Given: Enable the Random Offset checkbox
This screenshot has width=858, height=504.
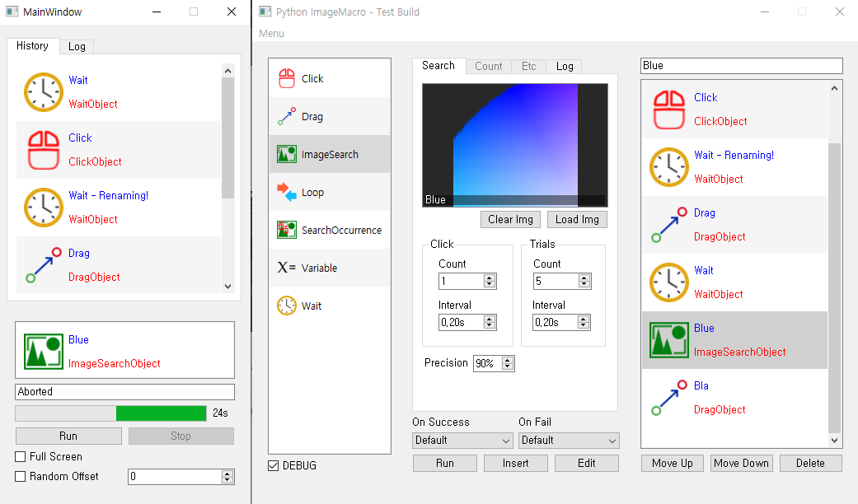Looking at the screenshot, I should 21,476.
